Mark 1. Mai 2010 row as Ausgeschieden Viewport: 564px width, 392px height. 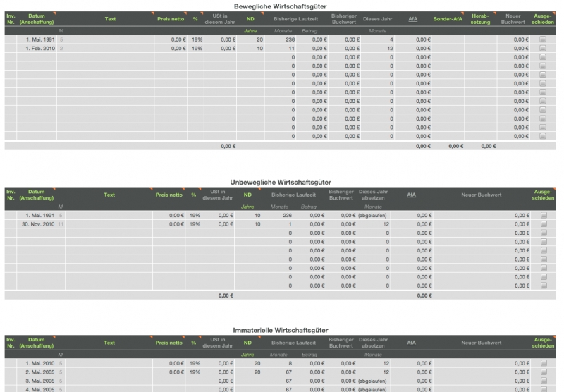tap(543, 363)
